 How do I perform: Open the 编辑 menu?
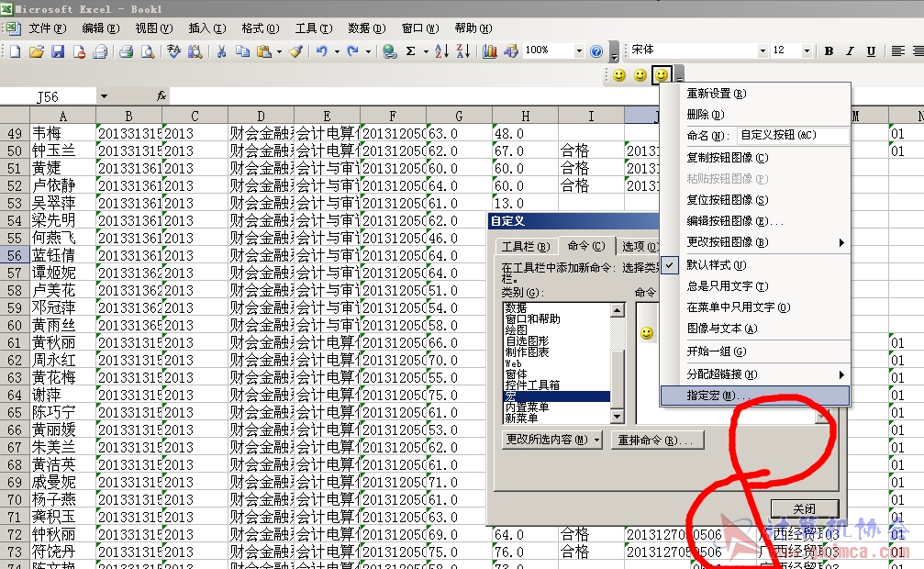pos(100,28)
